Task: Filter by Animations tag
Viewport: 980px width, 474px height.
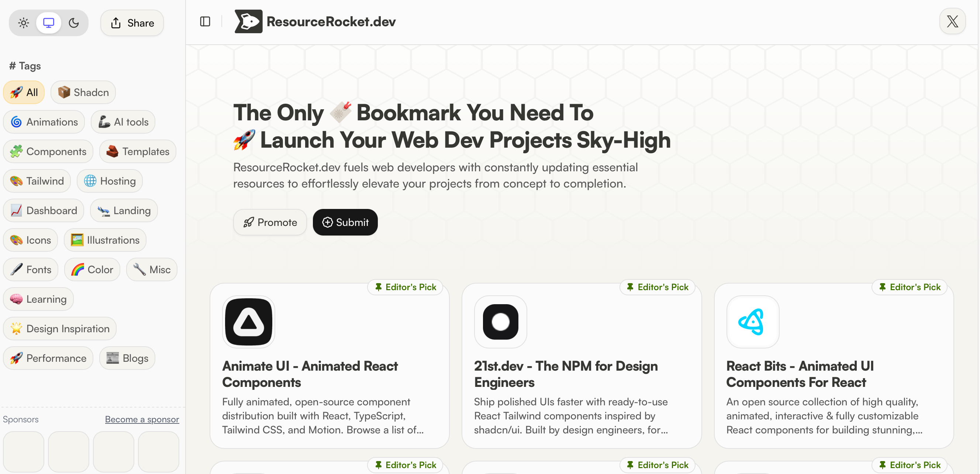Action: pos(44,122)
